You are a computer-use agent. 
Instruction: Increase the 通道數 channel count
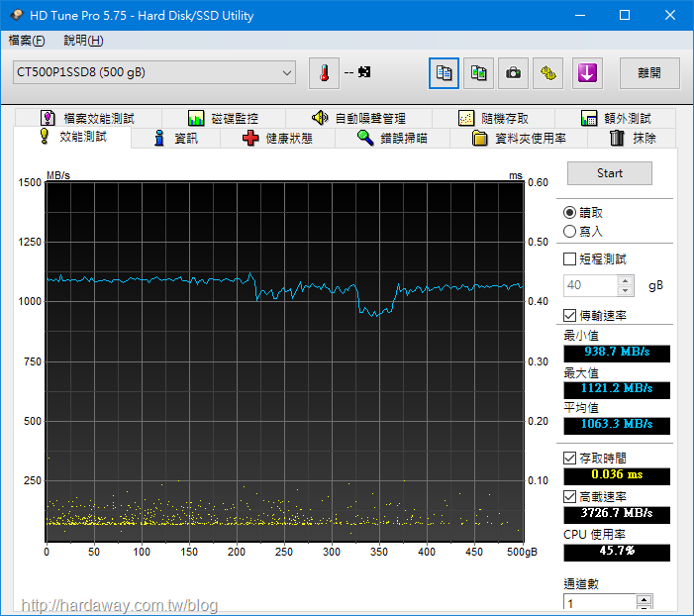click(644, 600)
